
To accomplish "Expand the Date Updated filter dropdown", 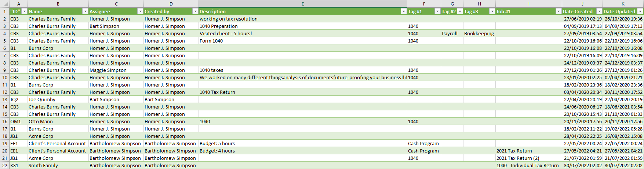I will [640, 11].
